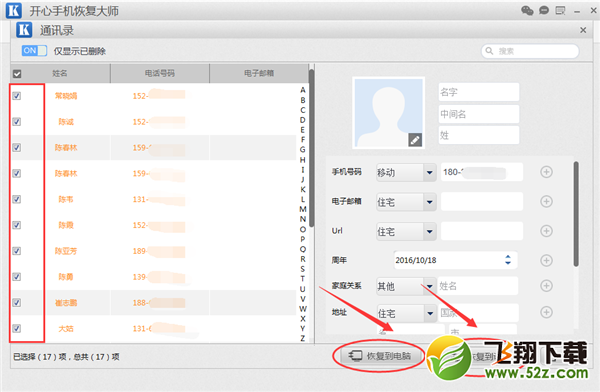
Task: Select contact name 常晓娟
Action: point(66,96)
